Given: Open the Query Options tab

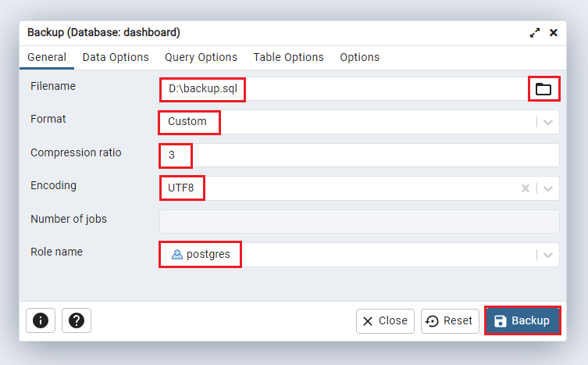Looking at the screenshot, I should [x=201, y=57].
